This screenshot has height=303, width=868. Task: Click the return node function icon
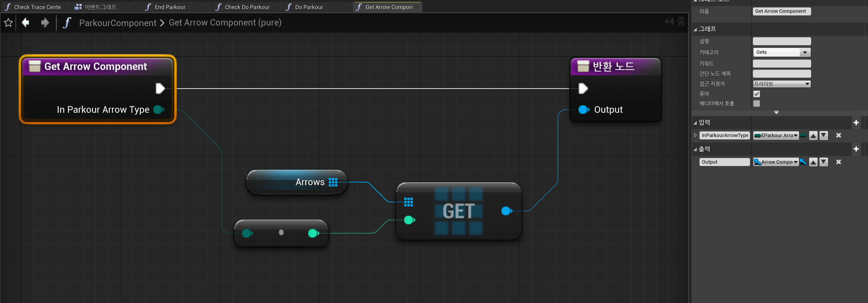583,66
